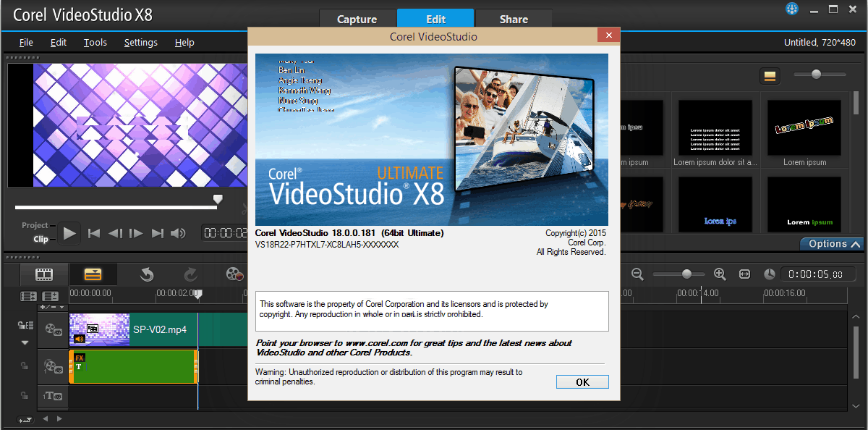The height and width of the screenshot is (430, 868).
Task: Click OK in the about dialog
Action: (x=582, y=381)
